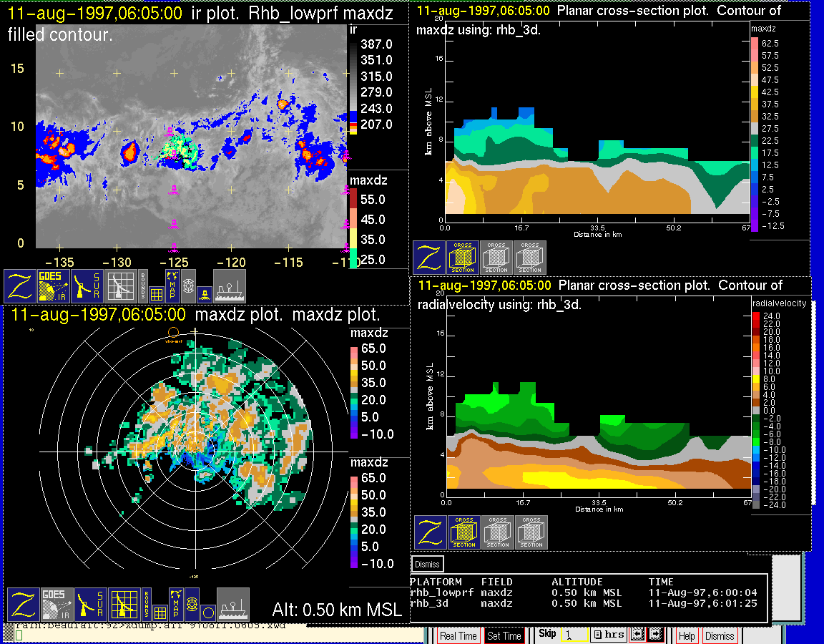
Task: Toggle range rings icon in maxdz plot toolbar
Action: coord(192,605)
